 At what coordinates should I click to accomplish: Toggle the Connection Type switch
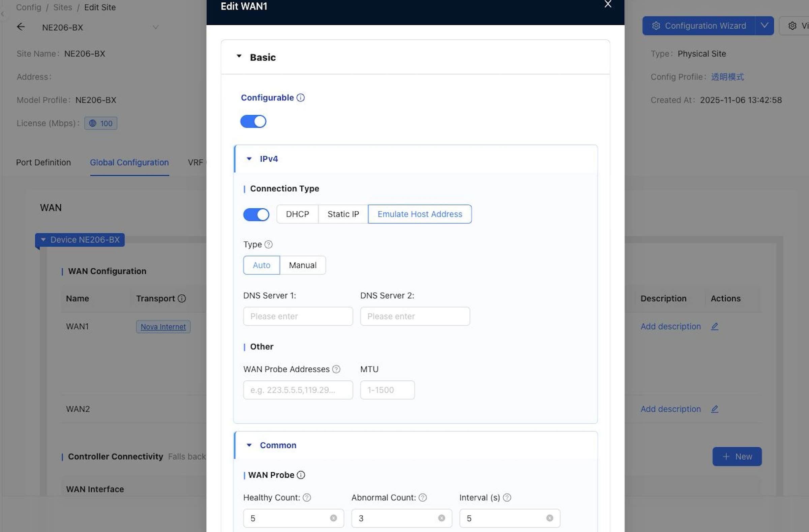tap(256, 214)
